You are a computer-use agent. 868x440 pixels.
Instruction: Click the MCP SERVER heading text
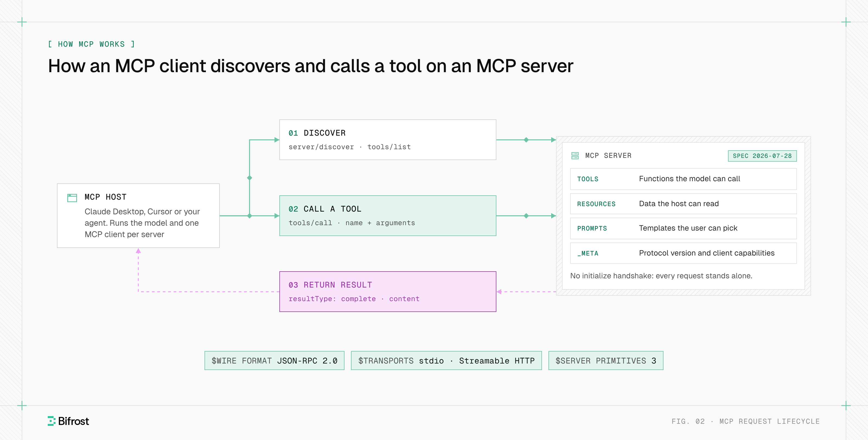pyautogui.click(x=608, y=156)
